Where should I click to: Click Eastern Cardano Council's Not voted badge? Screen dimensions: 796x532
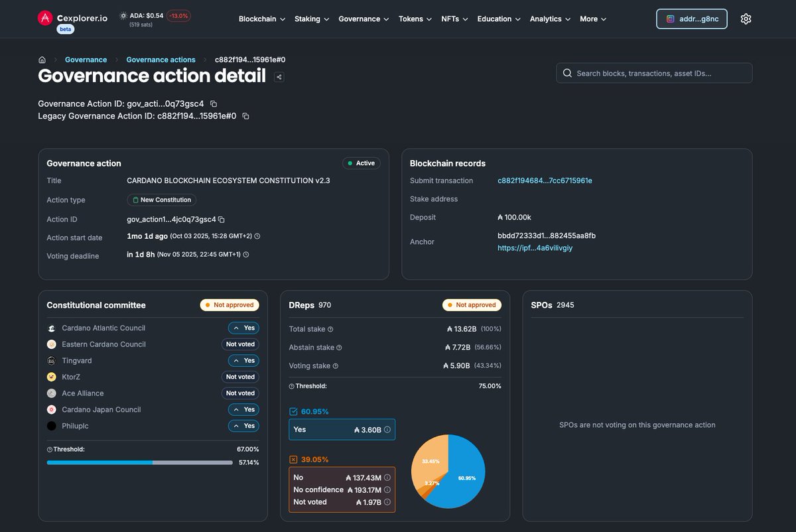[240, 344]
